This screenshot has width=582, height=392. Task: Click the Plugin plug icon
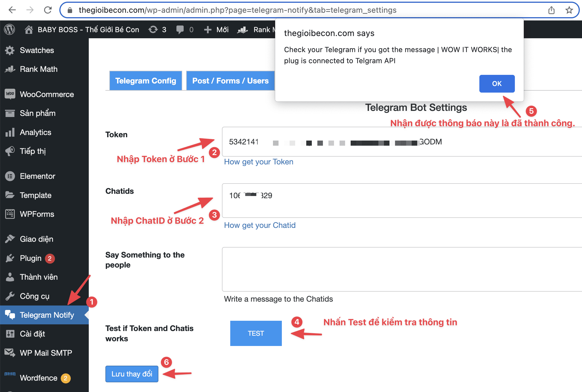10,258
